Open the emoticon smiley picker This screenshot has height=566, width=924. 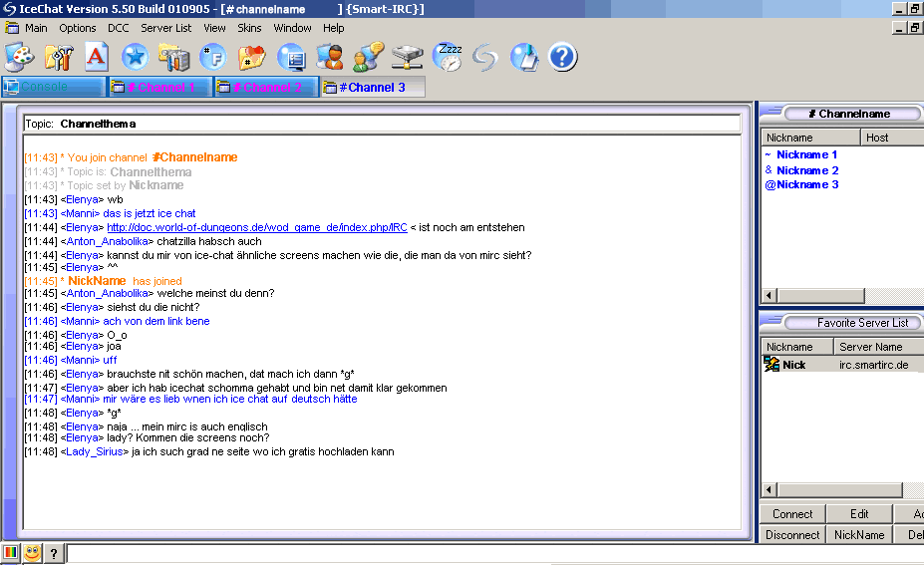coord(33,553)
